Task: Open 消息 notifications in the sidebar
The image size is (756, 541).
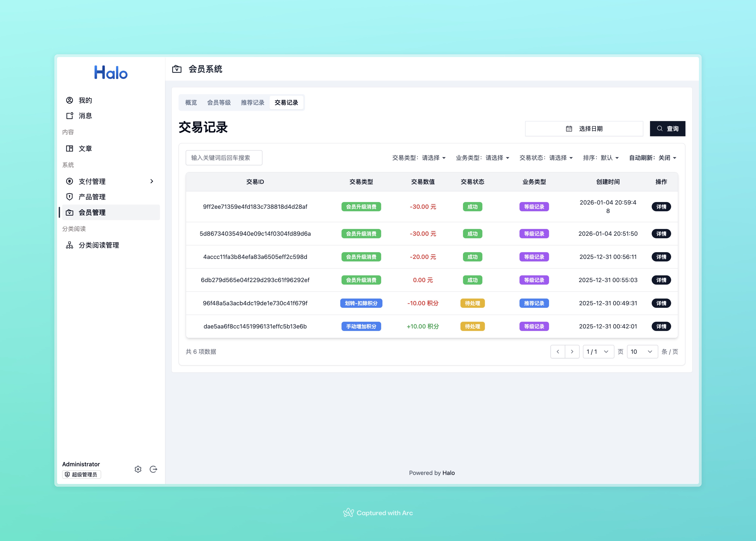Action: (85, 116)
